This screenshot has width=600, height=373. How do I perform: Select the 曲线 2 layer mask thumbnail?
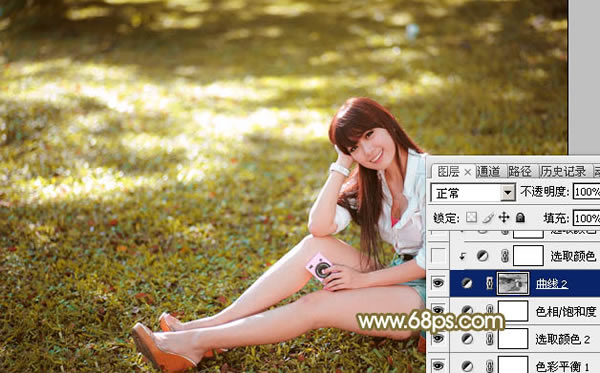click(513, 283)
